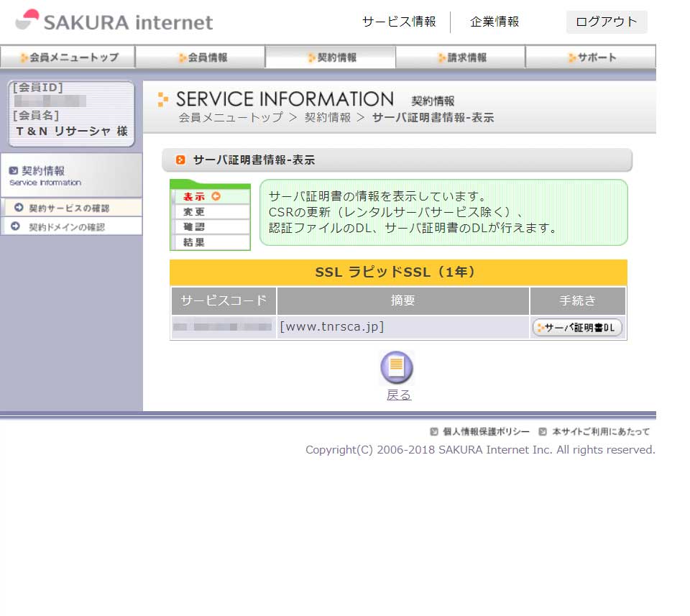The width and height of the screenshot is (690, 616).
Task: Click the SAKURA internet logo
Action: [114, 21]
